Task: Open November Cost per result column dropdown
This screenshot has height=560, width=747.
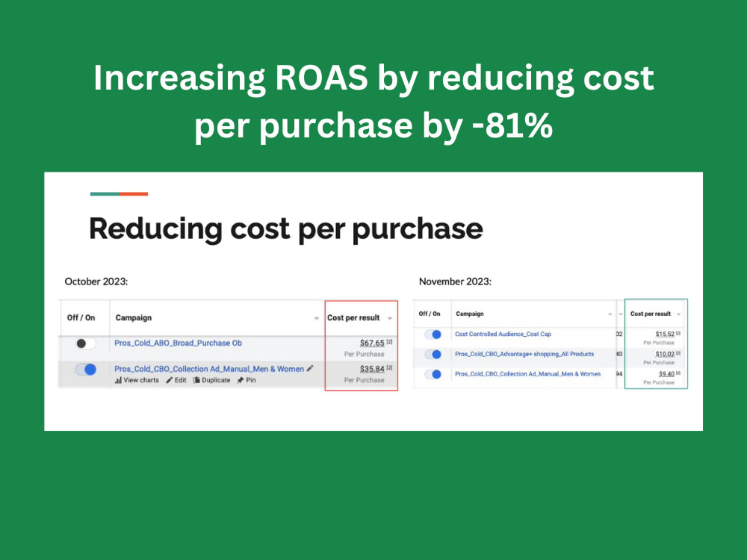Action: (679, 314)
